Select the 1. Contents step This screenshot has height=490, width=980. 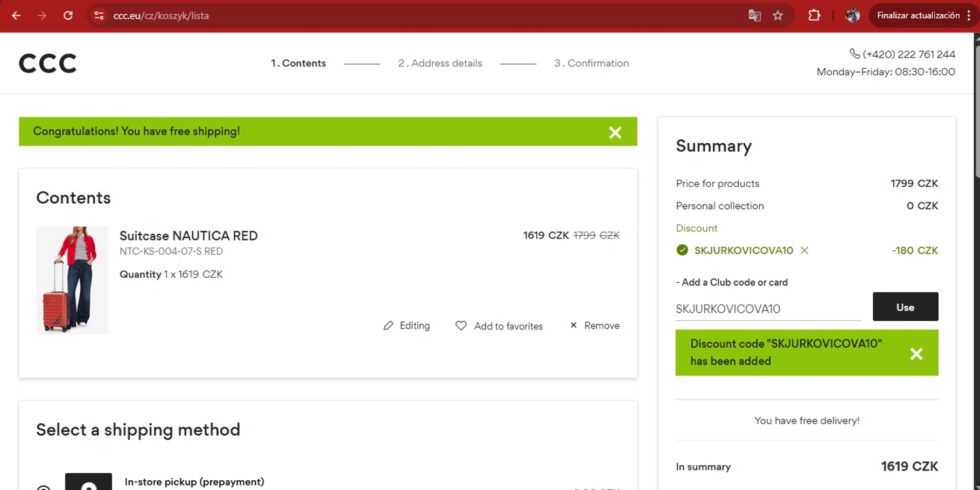point(299,63)
